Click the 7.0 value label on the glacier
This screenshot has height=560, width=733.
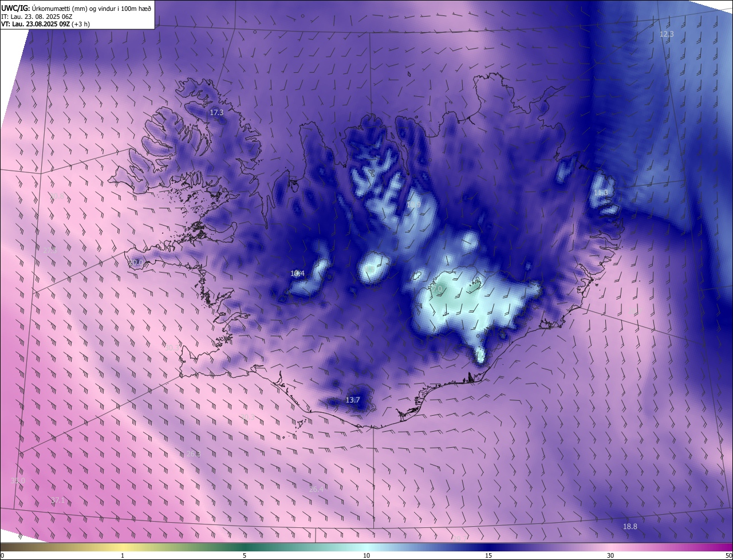pyautogui.click(x=439, y=290)
